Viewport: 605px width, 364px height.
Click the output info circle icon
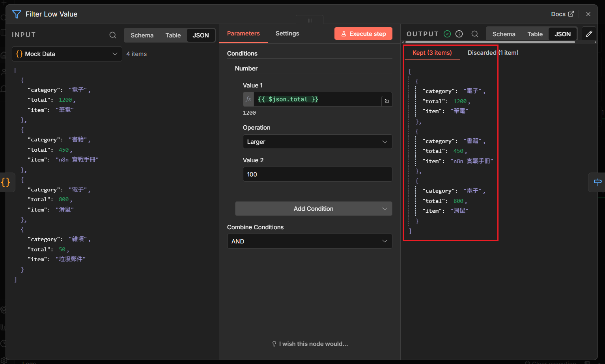459,34
